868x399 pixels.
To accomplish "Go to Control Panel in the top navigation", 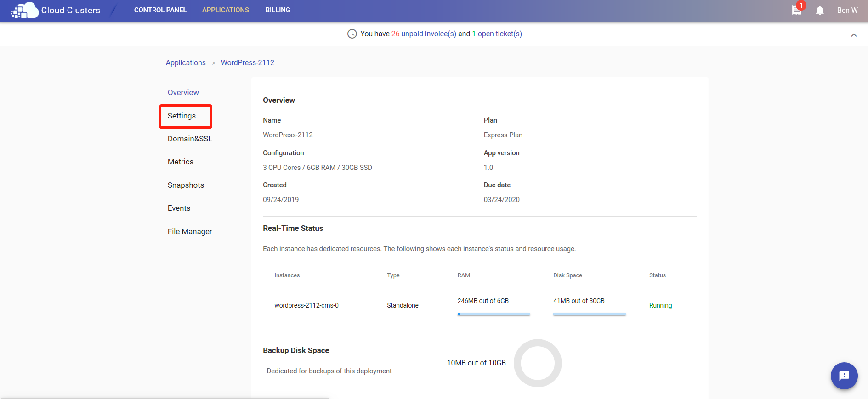I will click(160, 10).
